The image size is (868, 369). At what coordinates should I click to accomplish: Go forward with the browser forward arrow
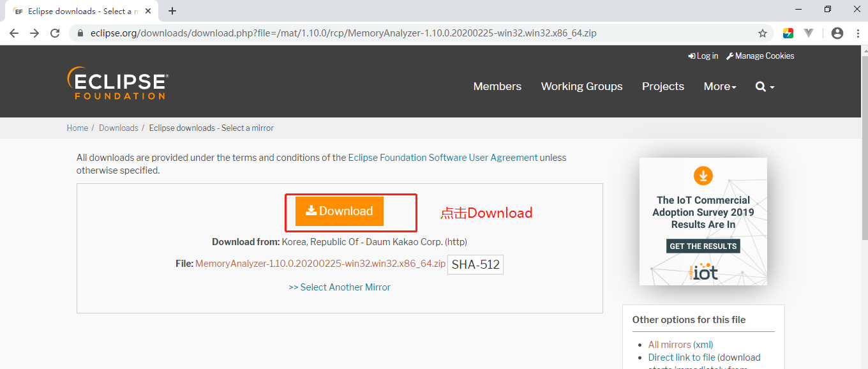pyautogui.click(x=34, y=33)
